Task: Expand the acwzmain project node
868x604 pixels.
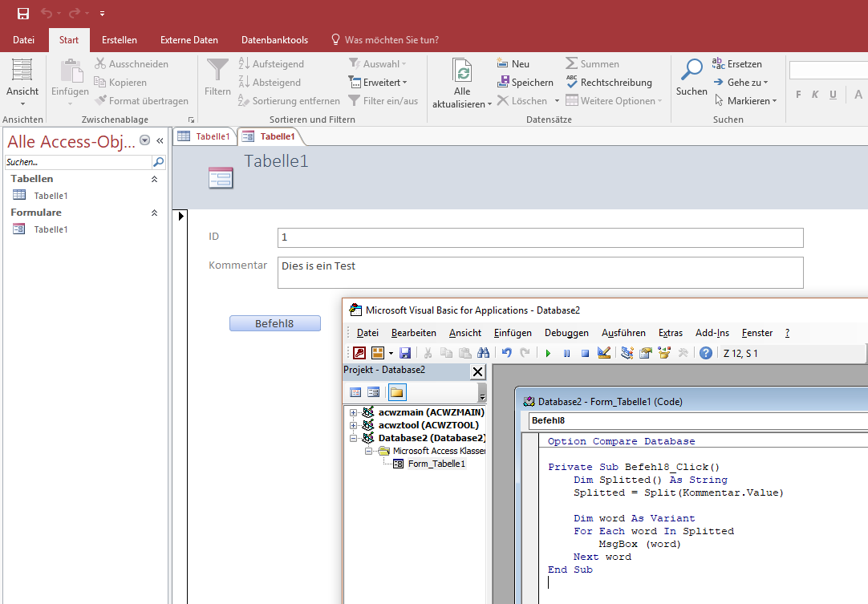Action: coord(353,412)
